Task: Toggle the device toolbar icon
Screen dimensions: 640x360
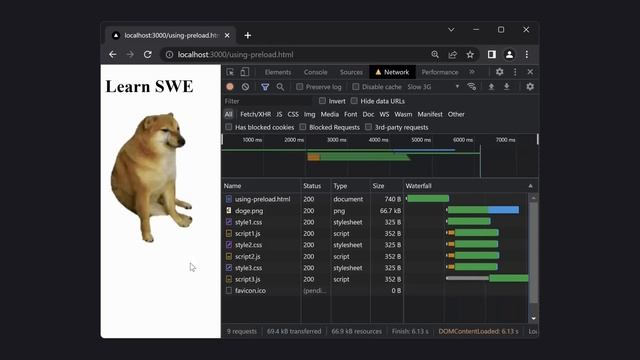Action: (x=244, y=72)
